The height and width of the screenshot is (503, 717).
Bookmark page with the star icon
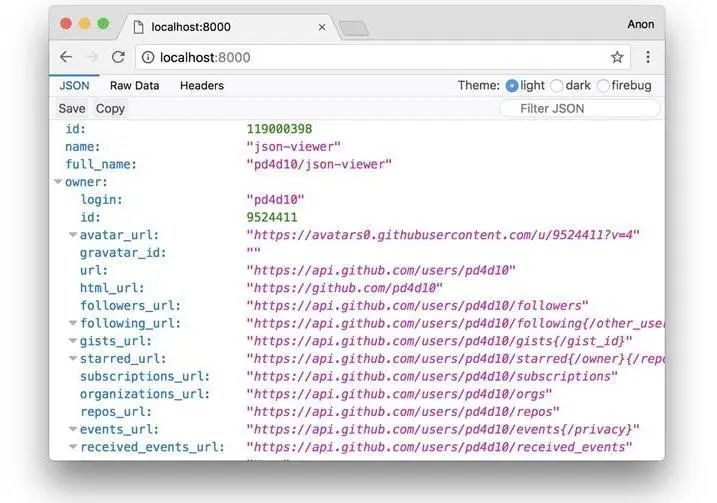tap(617, 57)
